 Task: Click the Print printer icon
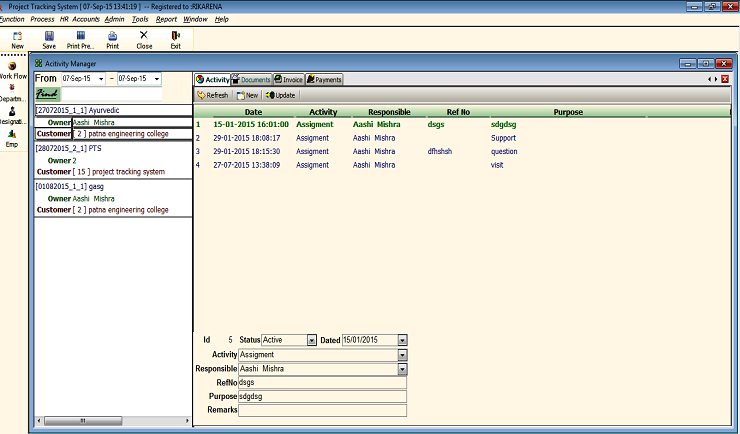[112, 39]
